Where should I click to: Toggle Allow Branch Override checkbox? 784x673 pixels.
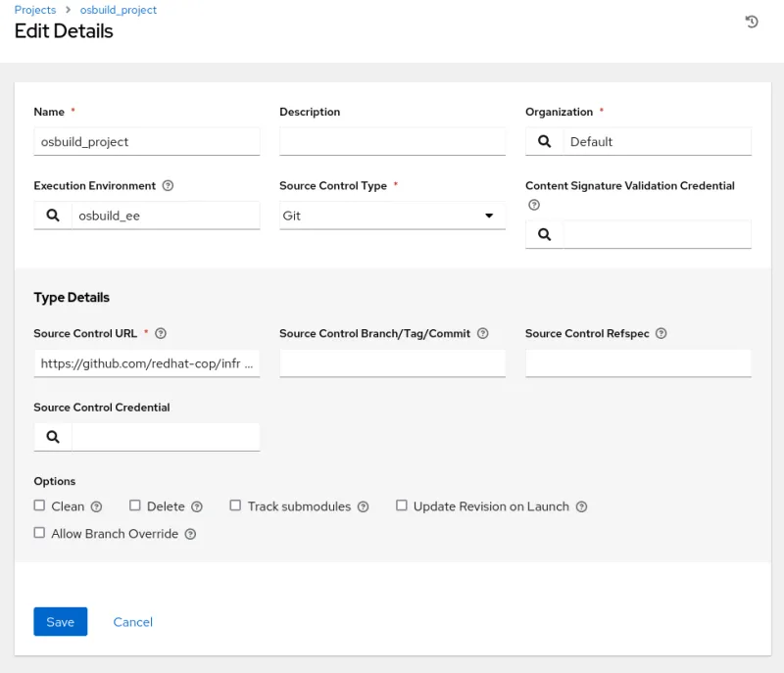coord(40,534)
